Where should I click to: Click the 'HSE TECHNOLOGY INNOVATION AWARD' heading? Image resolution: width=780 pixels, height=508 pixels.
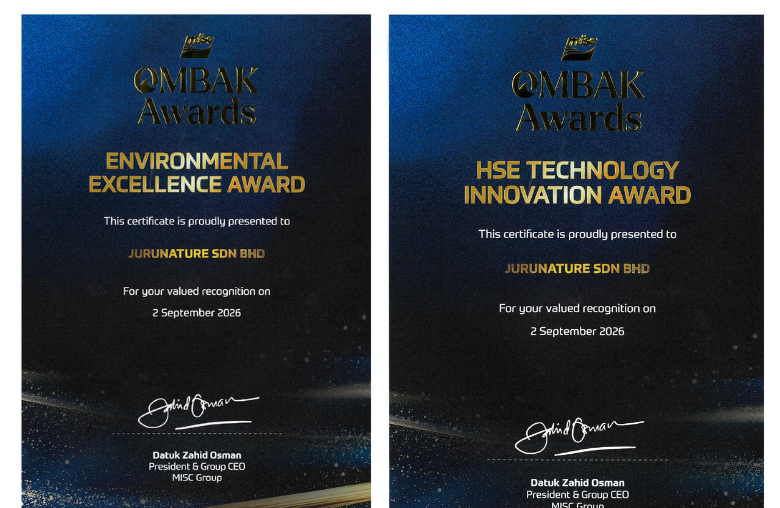(578, 183)
